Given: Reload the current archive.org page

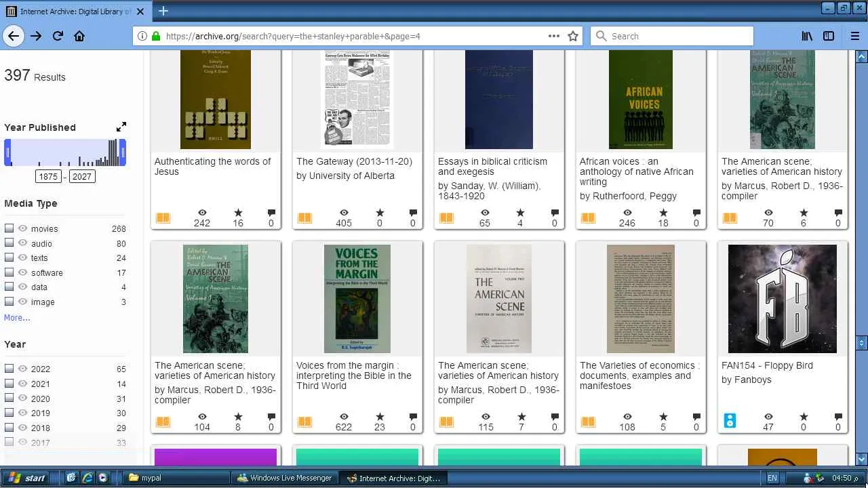Looking at the screenshot, I should click(x=58, y=36).
